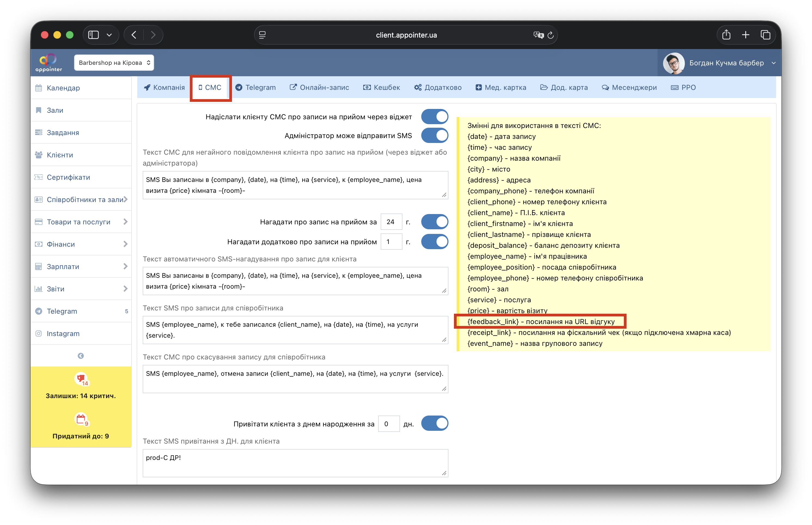The width and height of the screenshot is (812, 525).
Task: Click the birthday SMS text area
Action: (295, 463)
